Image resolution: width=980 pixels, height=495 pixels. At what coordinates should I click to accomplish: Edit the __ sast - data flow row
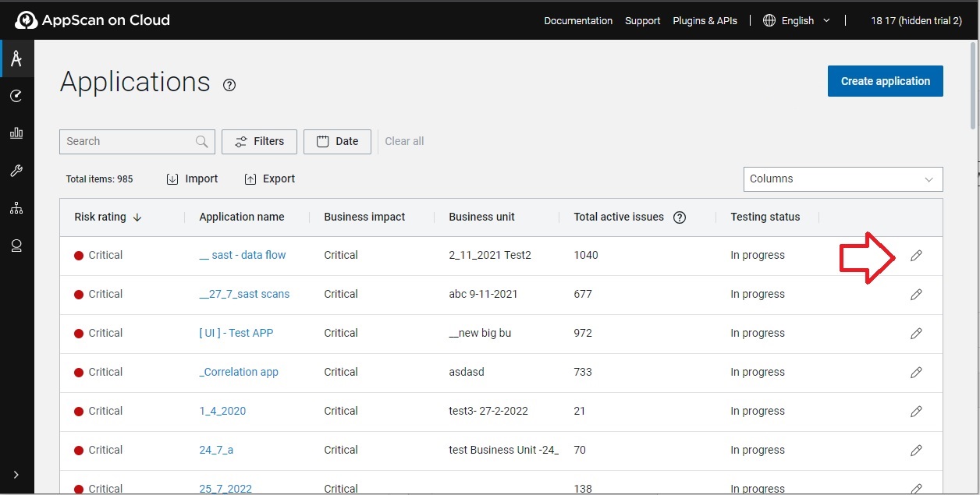tap(916, 256)
